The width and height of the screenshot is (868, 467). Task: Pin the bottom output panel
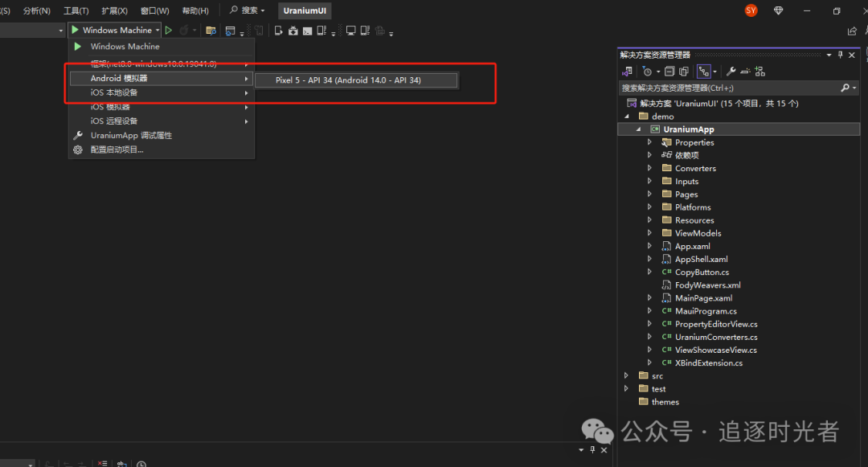click(592, 450)
